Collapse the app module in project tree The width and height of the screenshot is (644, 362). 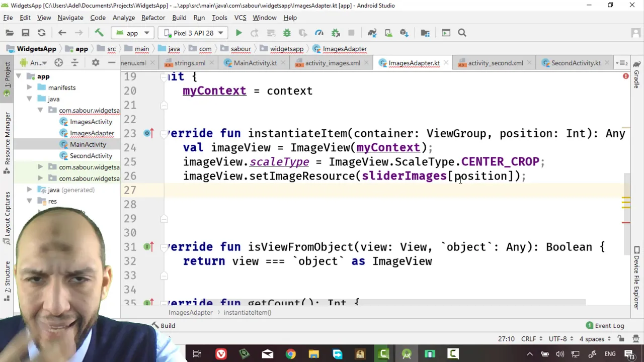coord(18,76)
